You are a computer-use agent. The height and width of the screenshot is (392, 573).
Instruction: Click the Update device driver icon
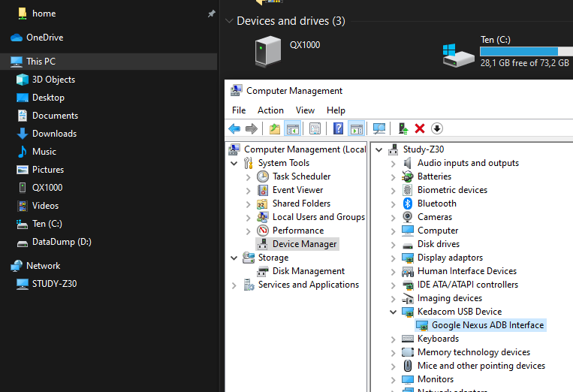403,128
